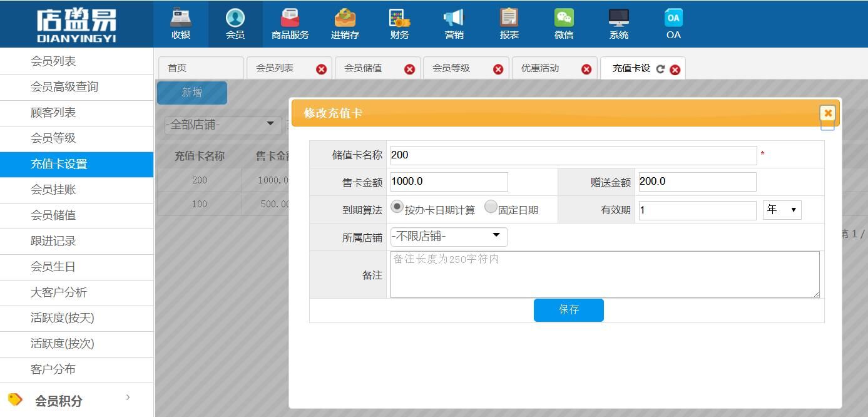
Task: Click the 保存 save button
Action: pyautogui.click(x=569, y=310)
